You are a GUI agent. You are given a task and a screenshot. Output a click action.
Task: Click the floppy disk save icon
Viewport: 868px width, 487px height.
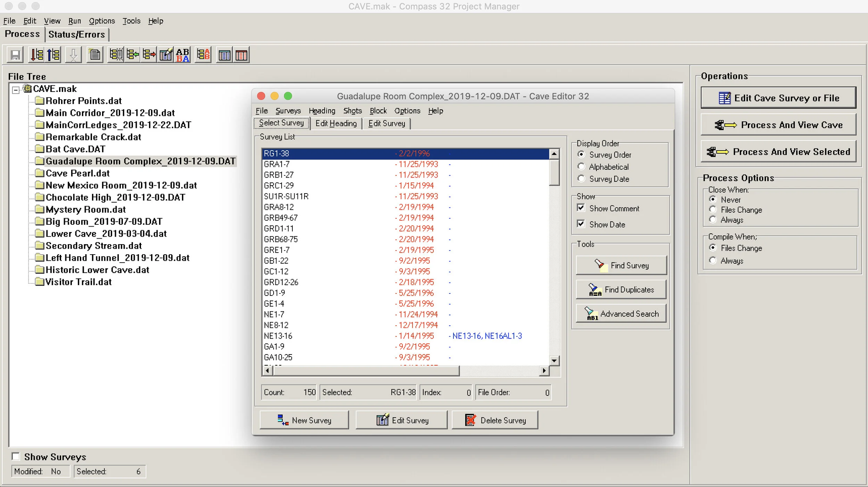(15, 55)
